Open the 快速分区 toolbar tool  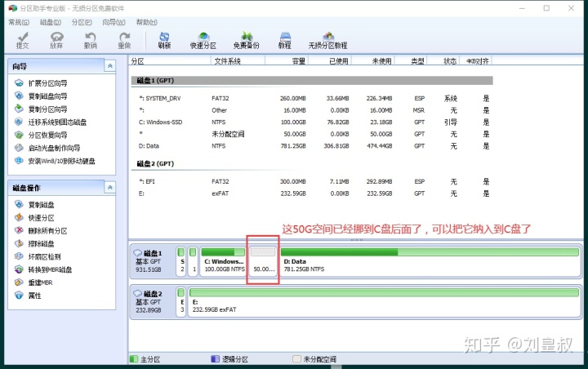coord(203,40)
